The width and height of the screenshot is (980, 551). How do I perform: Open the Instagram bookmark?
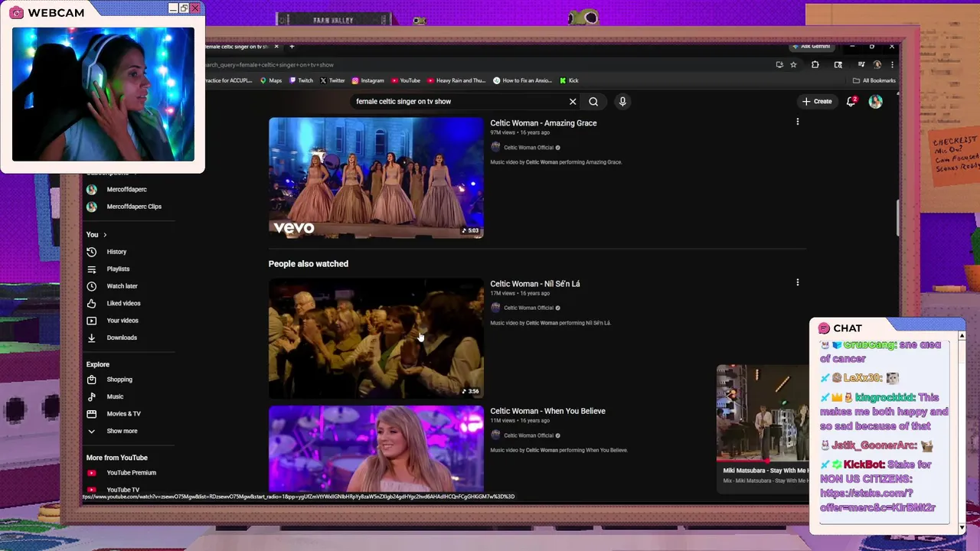click(x=367, y=80)
